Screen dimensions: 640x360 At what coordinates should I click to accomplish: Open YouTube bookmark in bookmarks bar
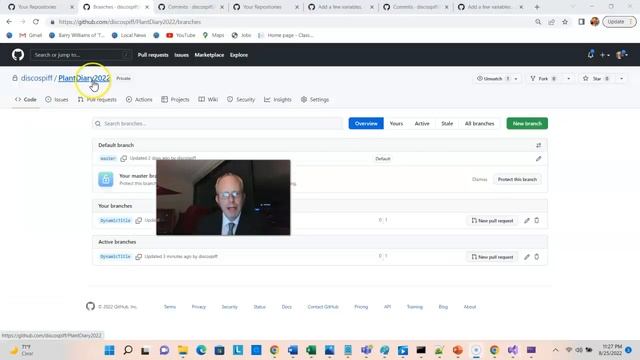(180, 35)
